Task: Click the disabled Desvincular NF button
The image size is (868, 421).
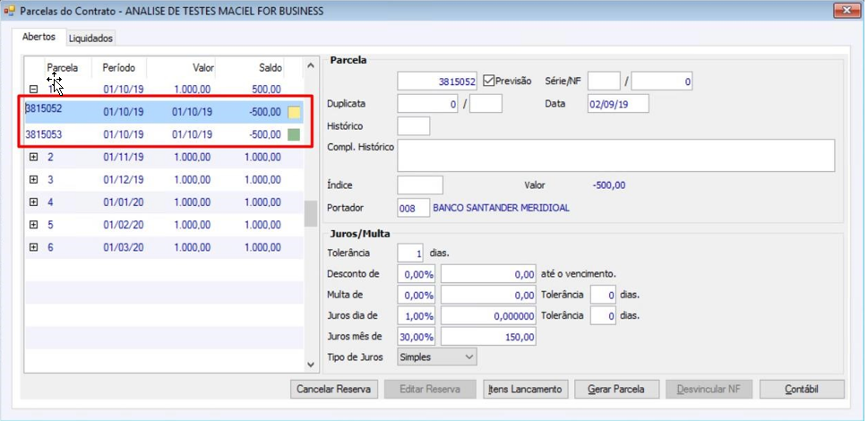Action: [709, 389]
